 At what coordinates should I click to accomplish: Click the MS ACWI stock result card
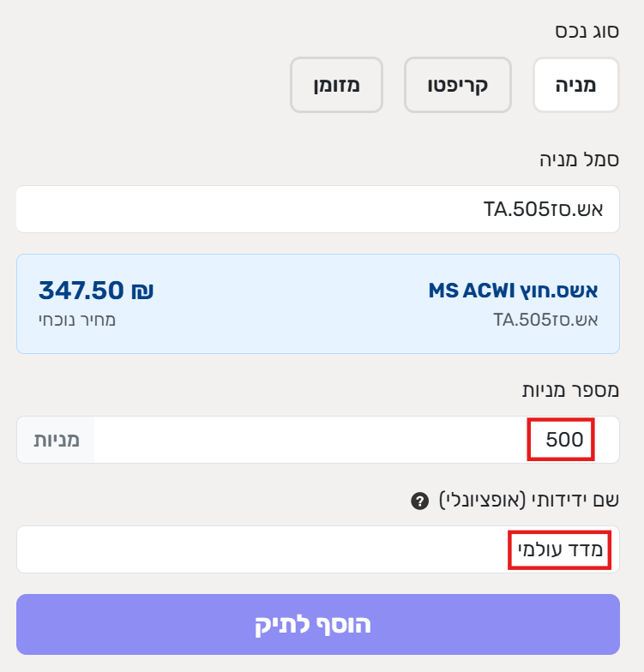[318, 303]
